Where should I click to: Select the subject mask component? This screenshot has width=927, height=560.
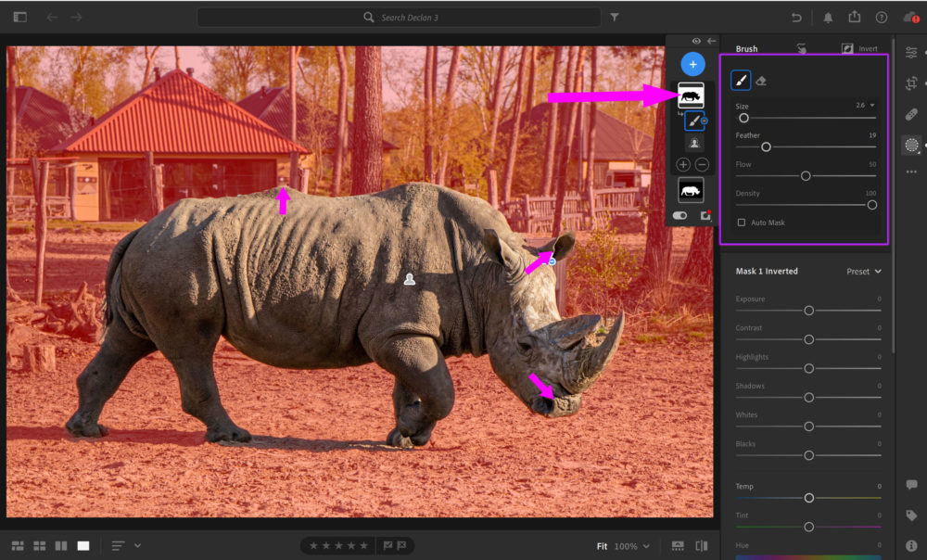(x=694, y=143)
